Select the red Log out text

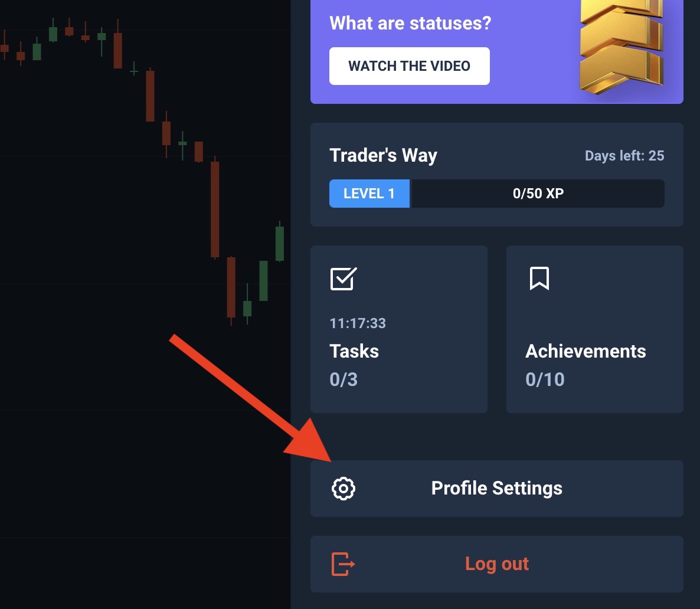pyautogui.click(x=496, y=564)
